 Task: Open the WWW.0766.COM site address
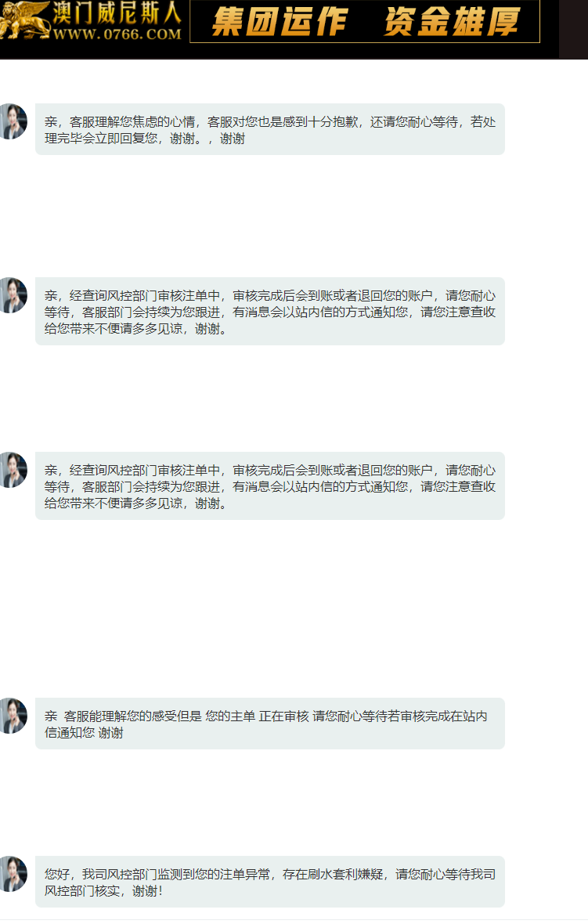coord(117,34)
